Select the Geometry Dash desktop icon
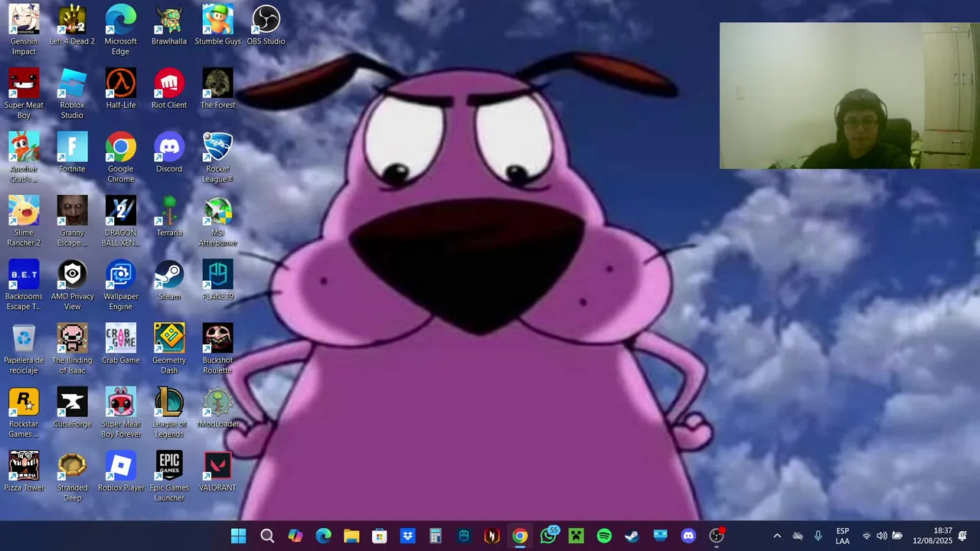The width and height of the screenshot is (980, 551). coord(169,349)
